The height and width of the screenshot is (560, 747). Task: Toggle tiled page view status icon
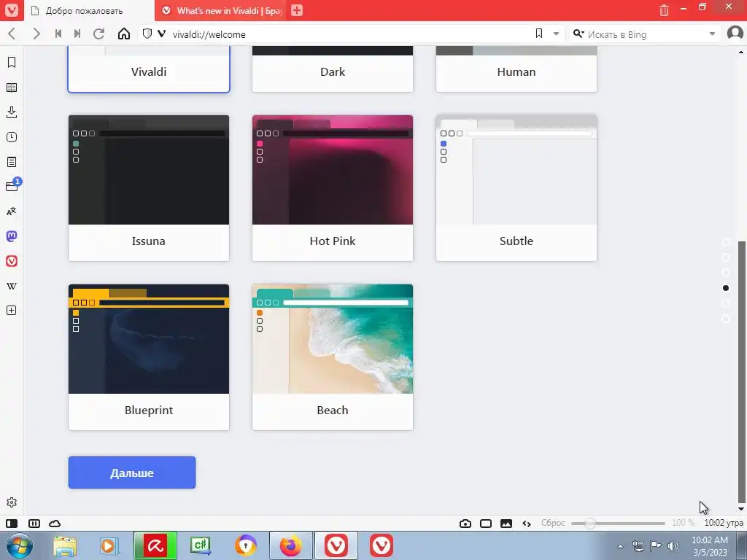(485, 524)
